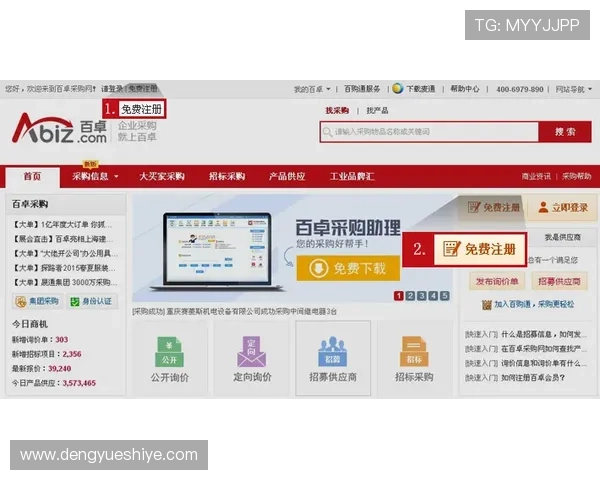
Task: Click the search keyword input field
Action: (x=429, y=132)
